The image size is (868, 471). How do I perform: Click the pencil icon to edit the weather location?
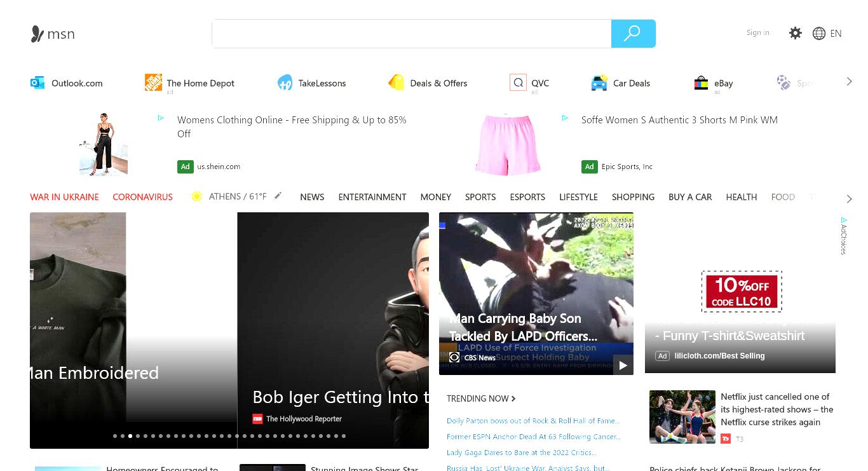278,196
